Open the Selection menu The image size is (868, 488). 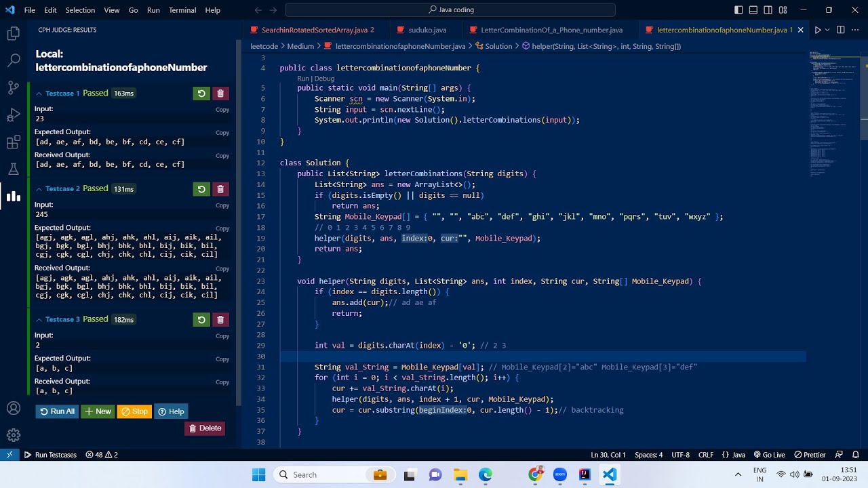(x=80, y=10)
